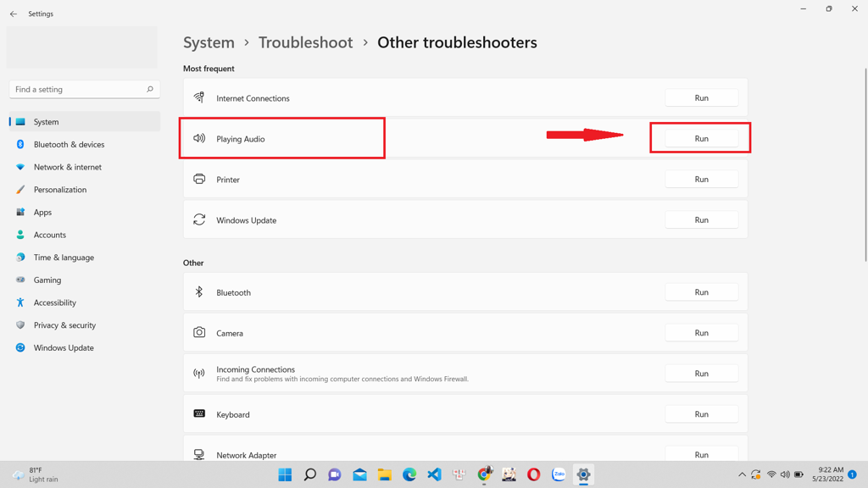Run the Internet Connections troubleshooter

[701, 98]
